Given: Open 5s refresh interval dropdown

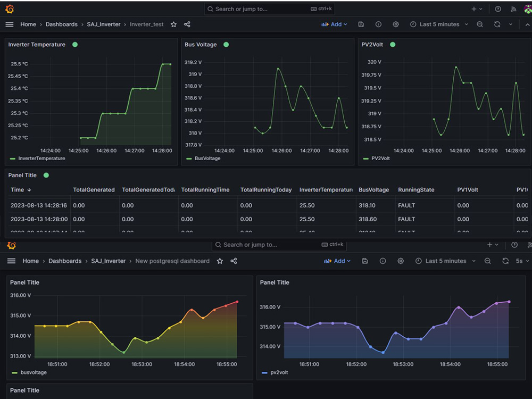Looking at the screenshot, I should [x=522, y=261].
